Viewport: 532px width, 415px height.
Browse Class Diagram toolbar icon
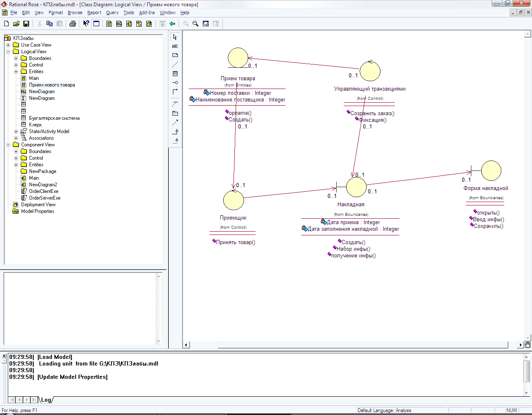tap(109, 24)
